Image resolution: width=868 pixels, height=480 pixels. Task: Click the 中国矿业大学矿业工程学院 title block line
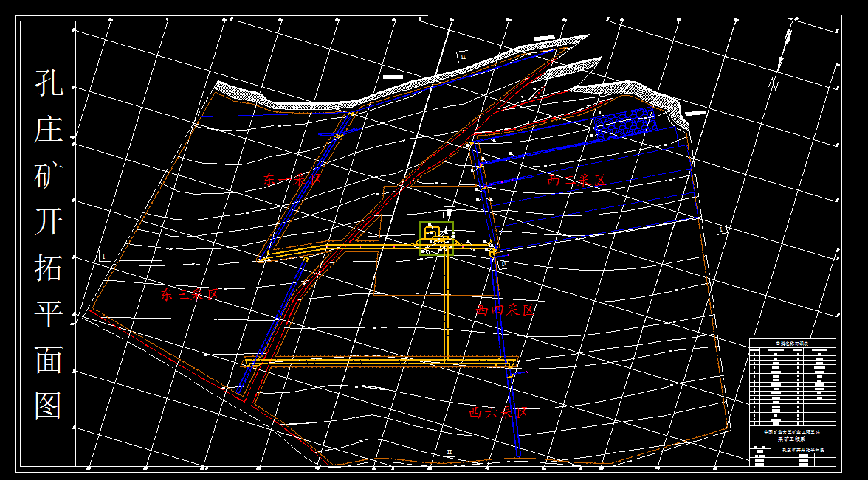click(x=791, y=431)
